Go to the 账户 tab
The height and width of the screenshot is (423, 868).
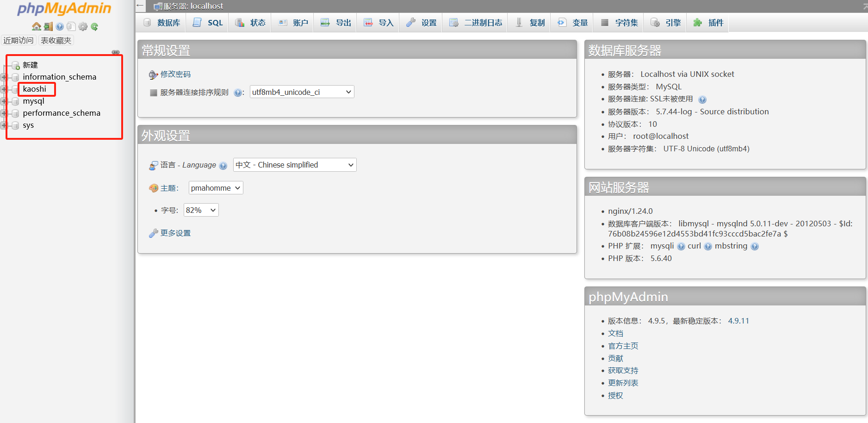click(293, 23)
